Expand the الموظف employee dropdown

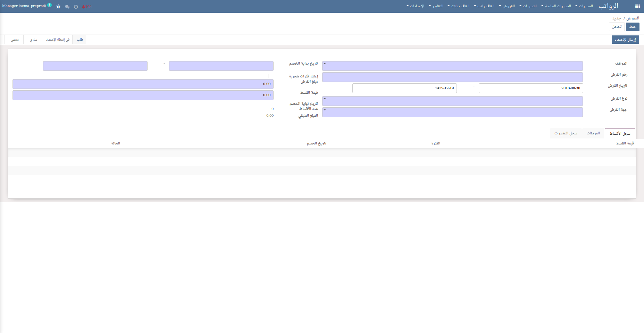tap(452, 66)
